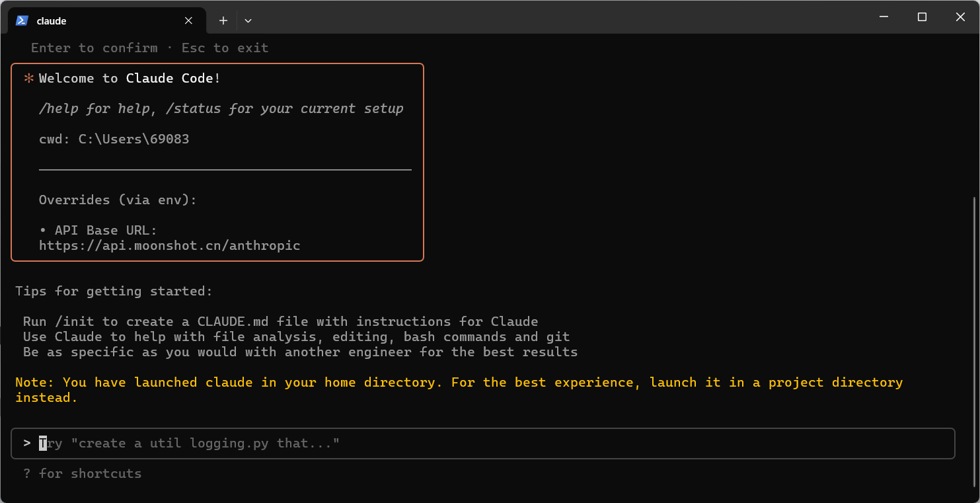The width and height of the screenshot is (980, 503).
Task: Click the bullet icon next to API Base URL
Action: [44, 230]
